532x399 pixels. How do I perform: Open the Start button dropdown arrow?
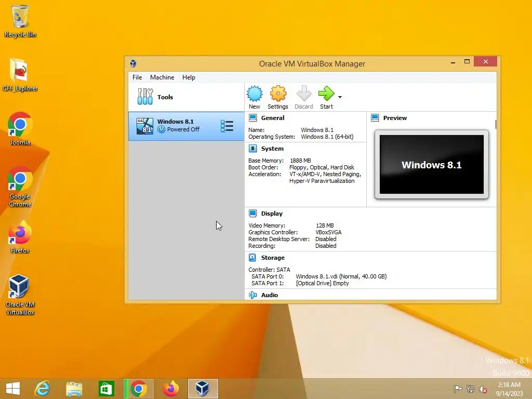coord(340,97)
